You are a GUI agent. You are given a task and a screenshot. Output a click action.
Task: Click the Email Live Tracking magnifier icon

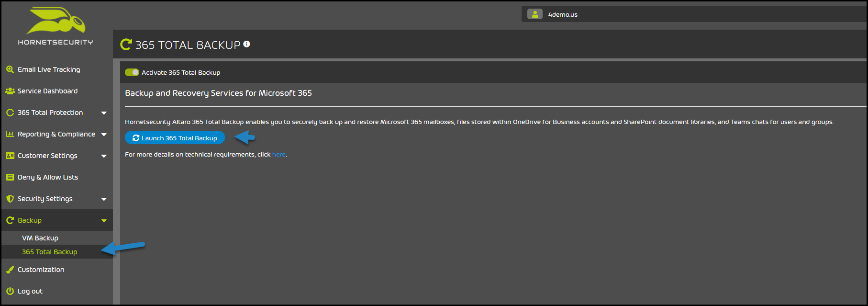point(10,69)
